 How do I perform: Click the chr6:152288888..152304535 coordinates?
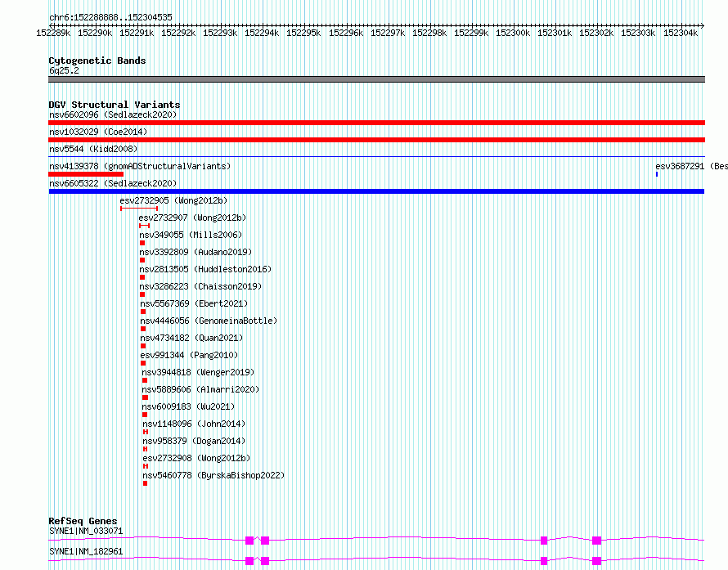(x=110, y=17)
